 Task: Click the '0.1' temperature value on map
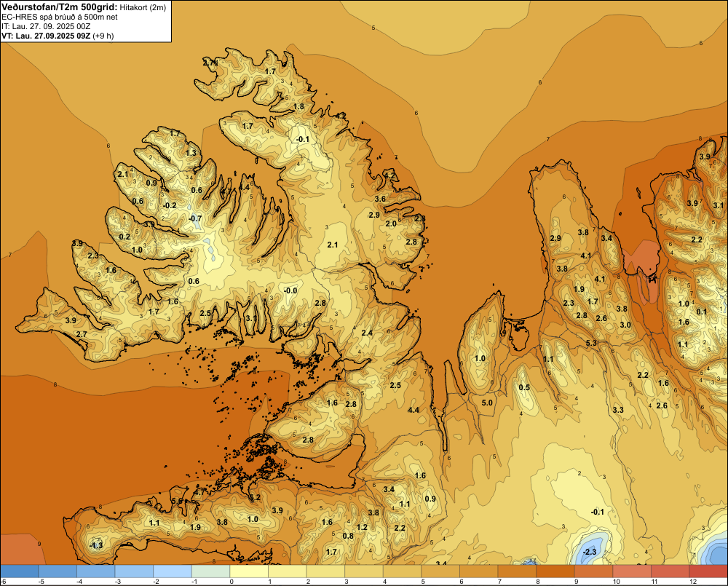coord(701,312)
